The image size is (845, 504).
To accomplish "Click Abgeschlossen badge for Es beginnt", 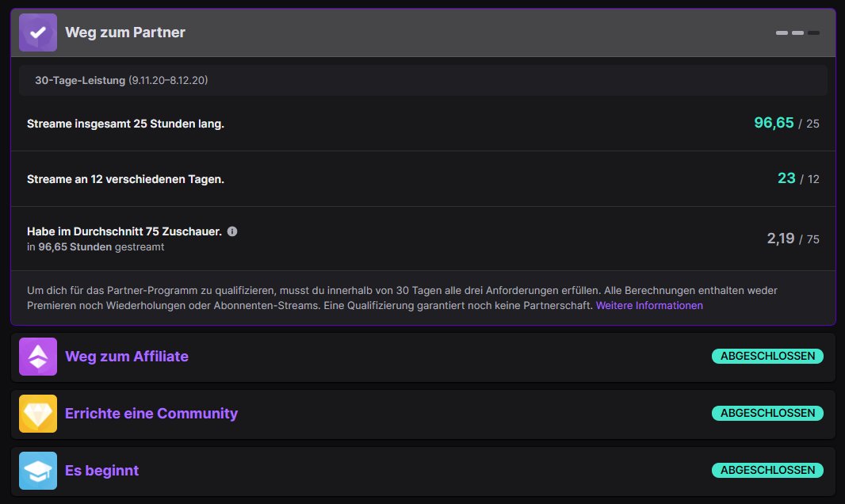I will 767,470.
